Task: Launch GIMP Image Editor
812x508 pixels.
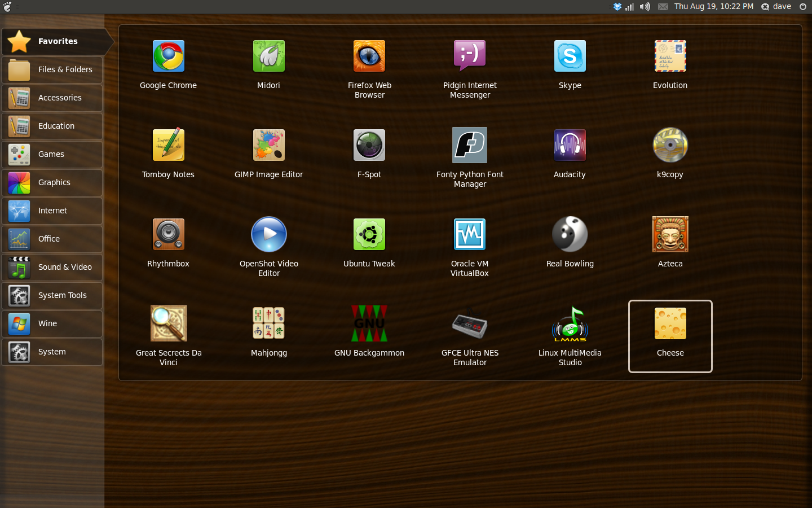Action: (269, 154)
